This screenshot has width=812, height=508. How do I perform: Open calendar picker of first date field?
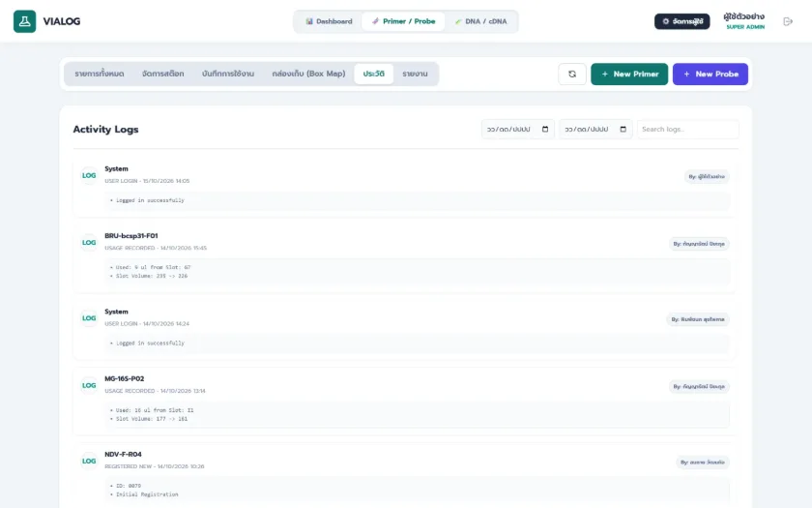[545, 129]
